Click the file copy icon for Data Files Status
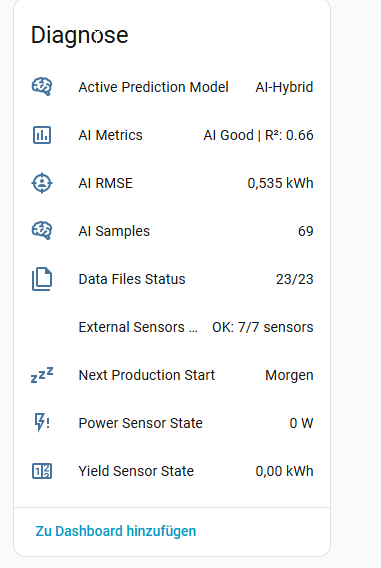Image resolution: width=381 pixels, height=568 pixels. point(42,279)
